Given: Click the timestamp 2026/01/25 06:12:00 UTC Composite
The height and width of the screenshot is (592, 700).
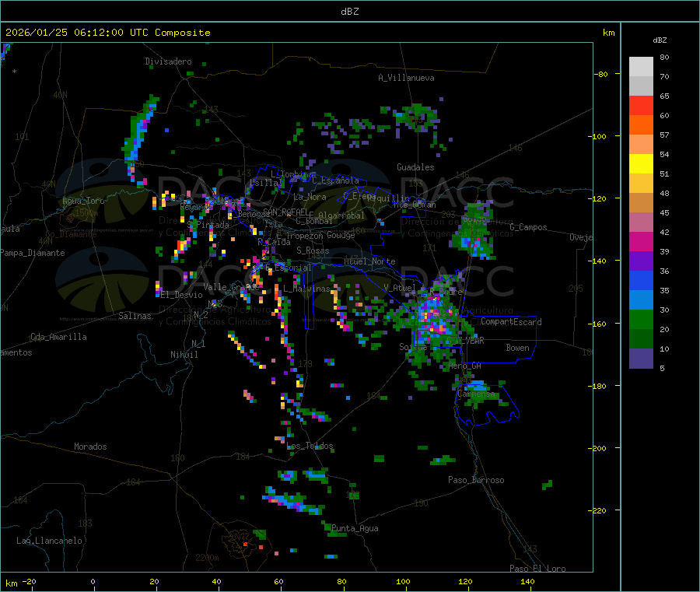Looking at the screenshot, I should (107, 33).
